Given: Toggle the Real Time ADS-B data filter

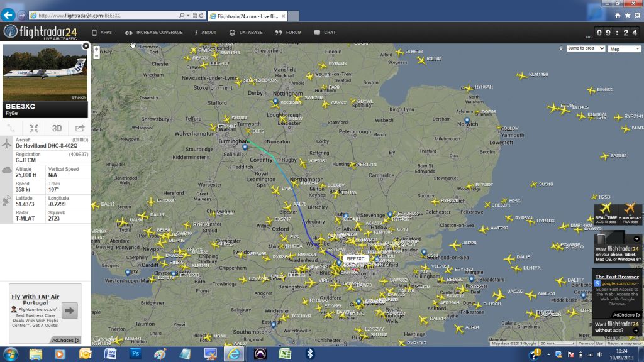Looking at the screenshot, I should [x=606, y=214].
